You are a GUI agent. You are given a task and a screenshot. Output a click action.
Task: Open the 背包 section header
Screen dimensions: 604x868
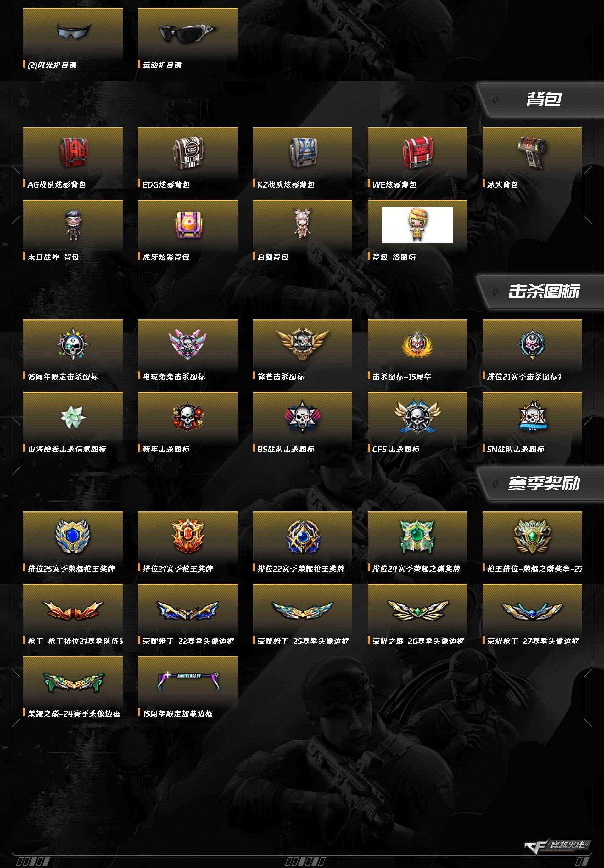point(544,99)
